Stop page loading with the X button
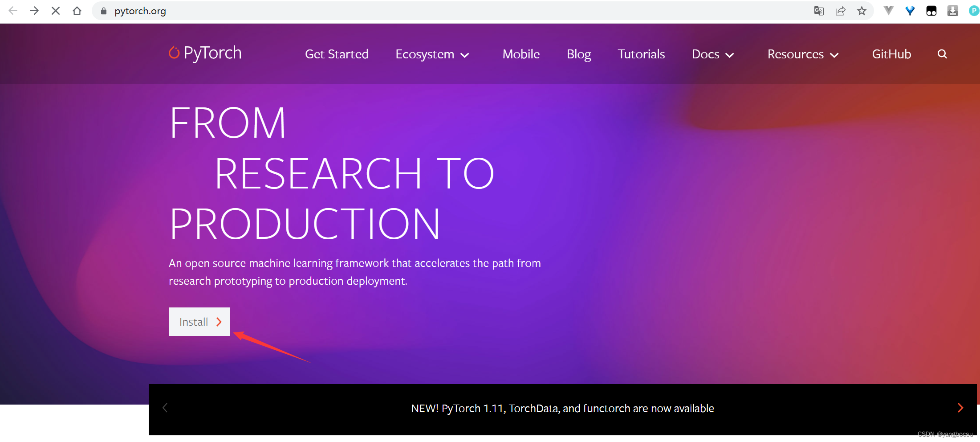The width and height of the screenshot is (980, 442). pyautogui.click(x=56, y=11)
